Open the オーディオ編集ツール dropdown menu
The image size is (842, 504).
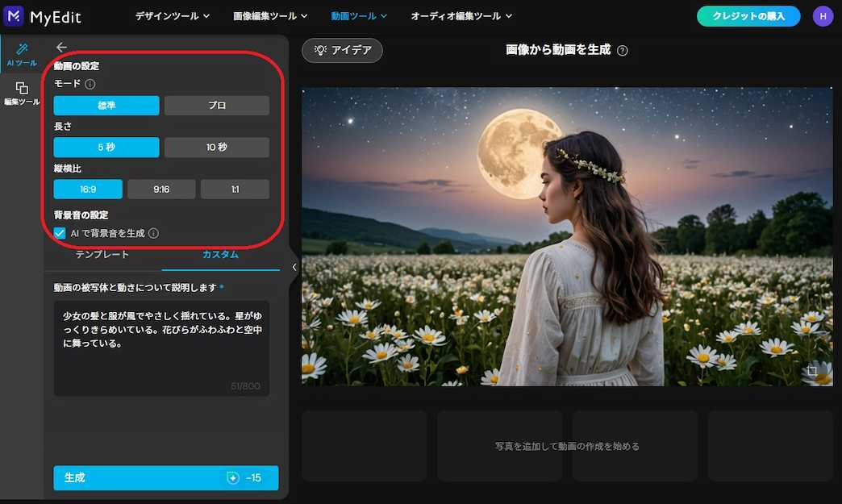(x=459, y=15)
